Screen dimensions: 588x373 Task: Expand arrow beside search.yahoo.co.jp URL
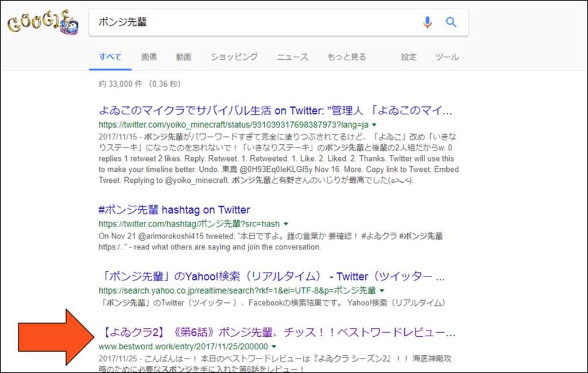(x=382, y=291)
